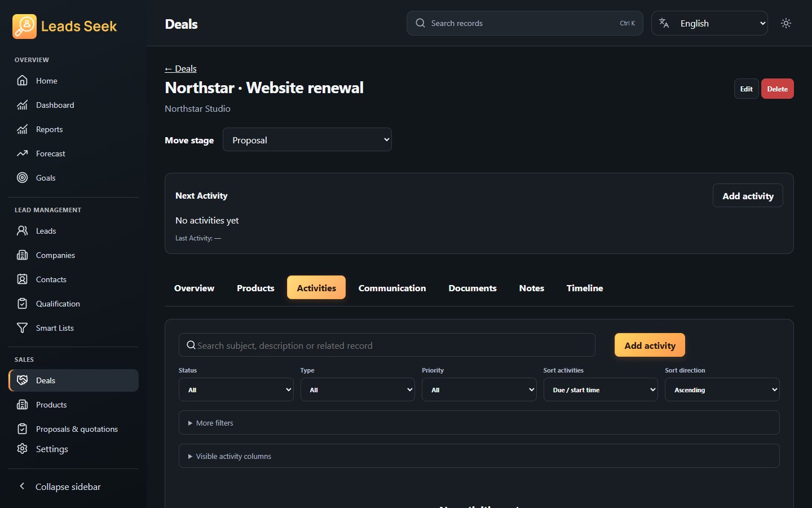812x508 pixels.
Task: Click the Collapse sidebar chevron icon
Action: (22, 486)
